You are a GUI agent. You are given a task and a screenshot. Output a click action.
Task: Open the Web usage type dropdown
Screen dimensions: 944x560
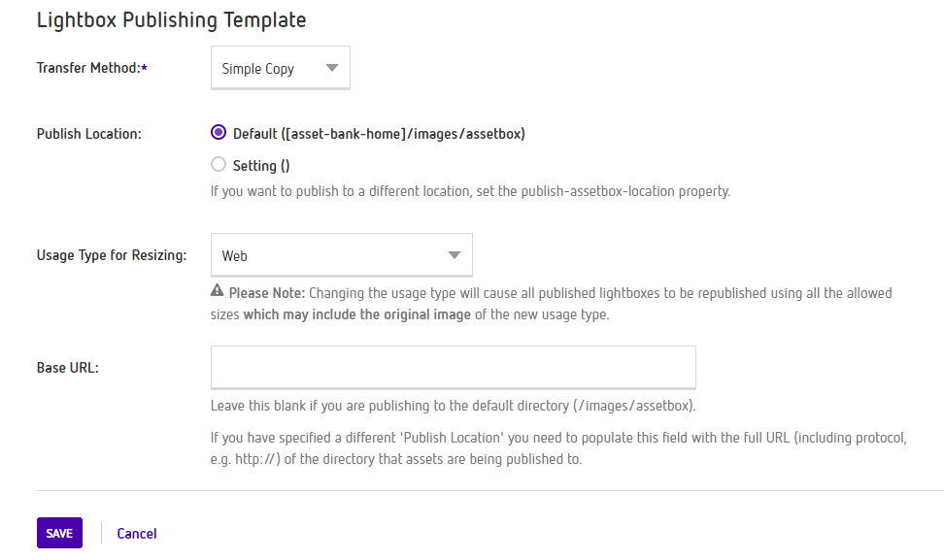pos(341,255)
